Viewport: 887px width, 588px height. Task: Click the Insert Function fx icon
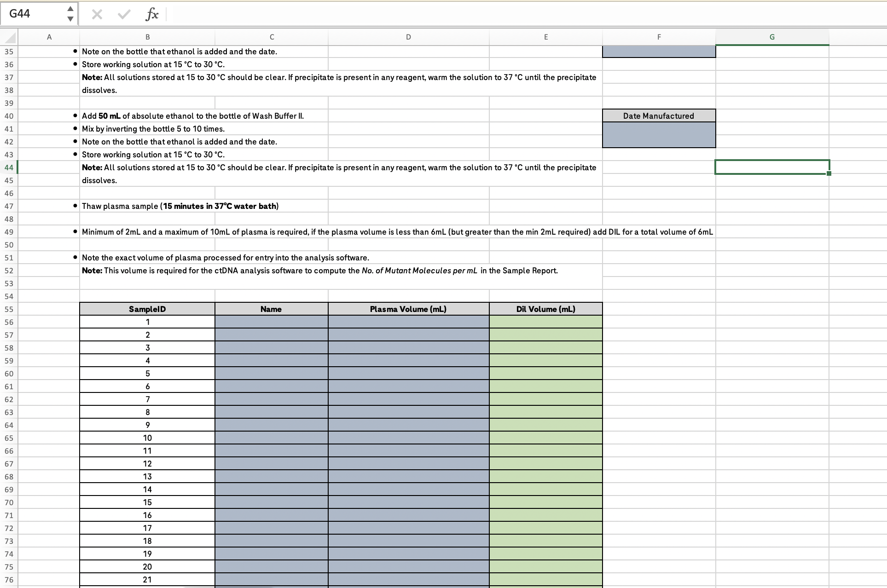(x=151, y=14)
